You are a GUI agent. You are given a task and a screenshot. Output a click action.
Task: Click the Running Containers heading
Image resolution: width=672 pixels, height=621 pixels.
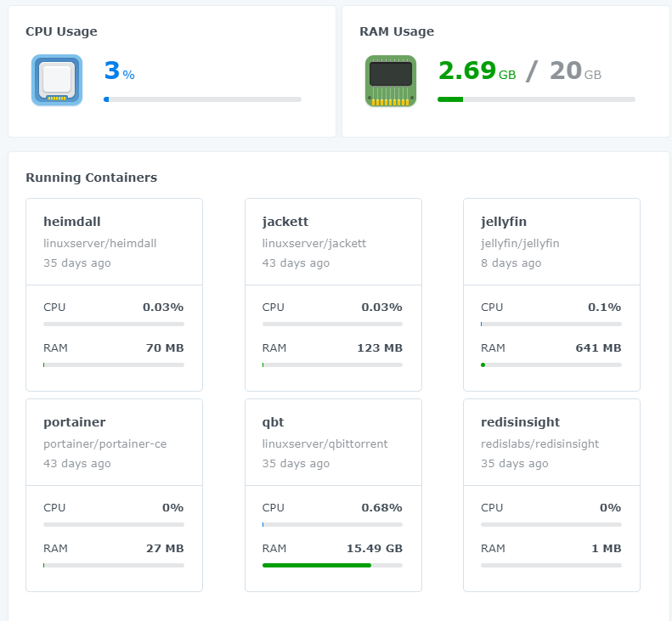[91, 178]
